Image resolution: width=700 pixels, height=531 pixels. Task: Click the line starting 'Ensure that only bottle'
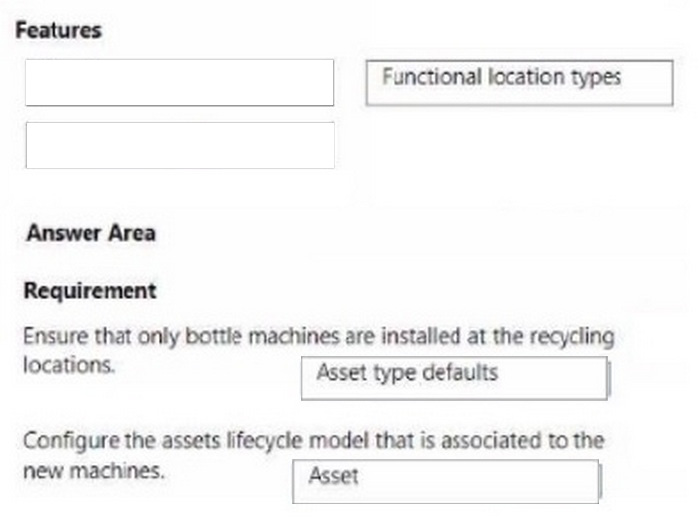[318, 338]
